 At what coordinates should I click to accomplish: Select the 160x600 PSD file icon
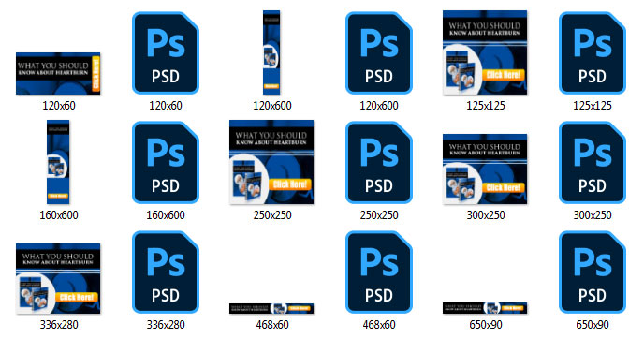pyautogui.click(x=166, y=162)
